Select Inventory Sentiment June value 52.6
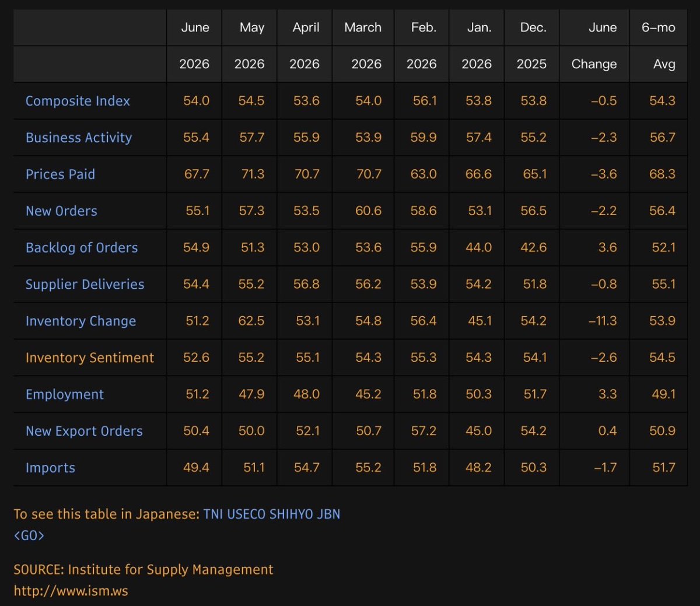This screenshot has height=606, width=700. 197,358
